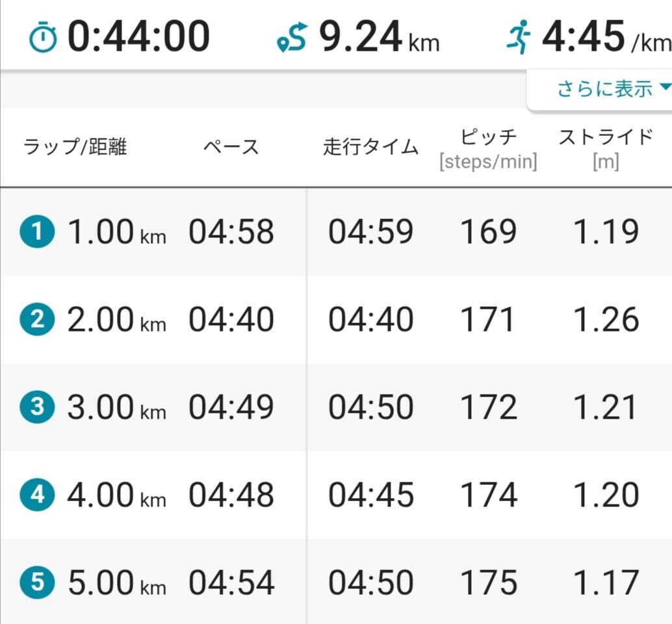Select the lap 5 number badge
Image resolution: width=672 pixels, height=624 pixels.
(x=37, y=582)
